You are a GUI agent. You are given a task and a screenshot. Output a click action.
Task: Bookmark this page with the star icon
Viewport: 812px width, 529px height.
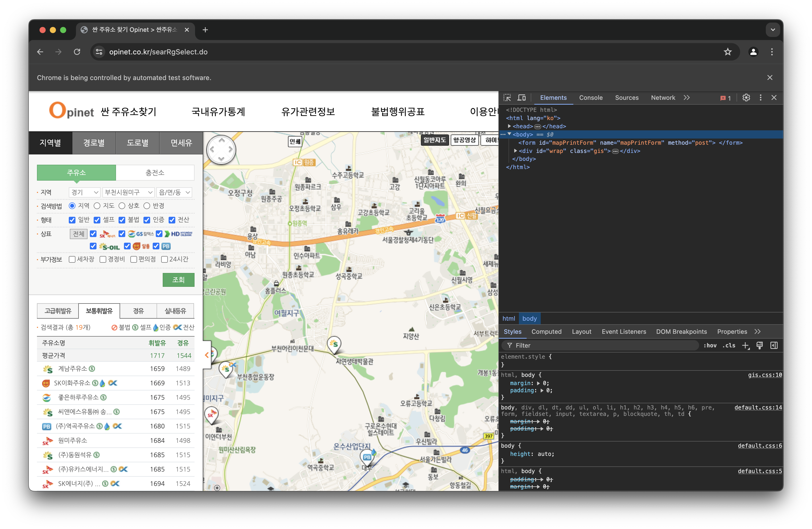(728, 52)
